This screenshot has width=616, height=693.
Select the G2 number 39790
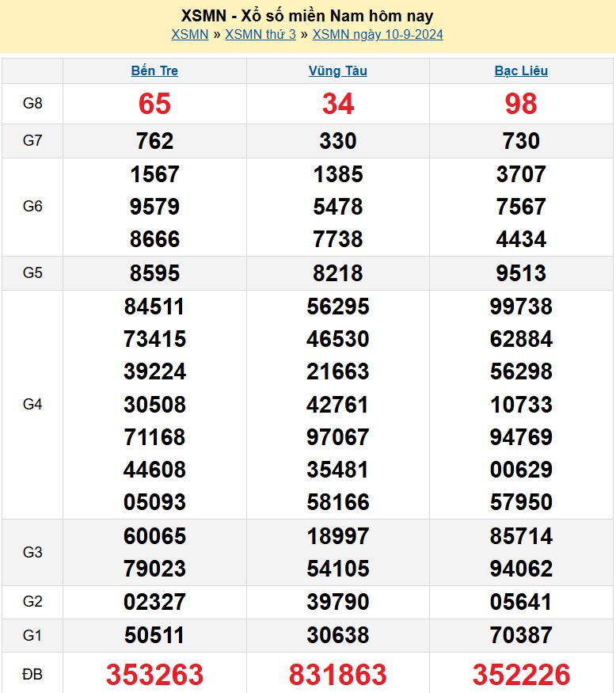[338, 602]
